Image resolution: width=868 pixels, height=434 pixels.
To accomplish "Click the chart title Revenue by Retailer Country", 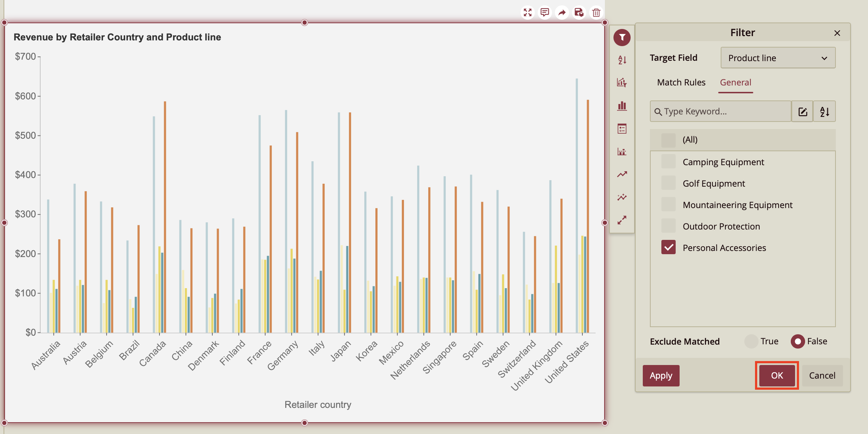I will coord(117,37).
